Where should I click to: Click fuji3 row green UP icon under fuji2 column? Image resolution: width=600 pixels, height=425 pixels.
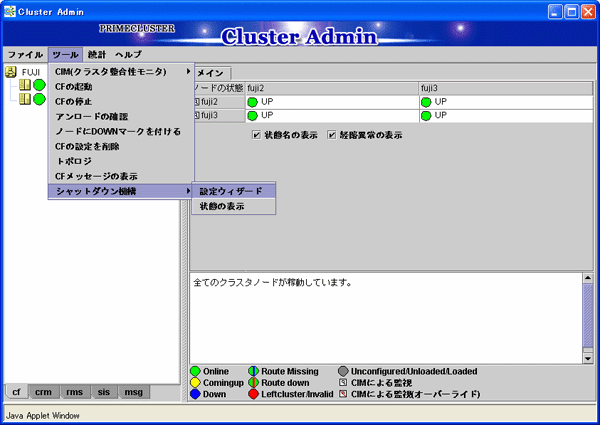(x=252, y=116)
